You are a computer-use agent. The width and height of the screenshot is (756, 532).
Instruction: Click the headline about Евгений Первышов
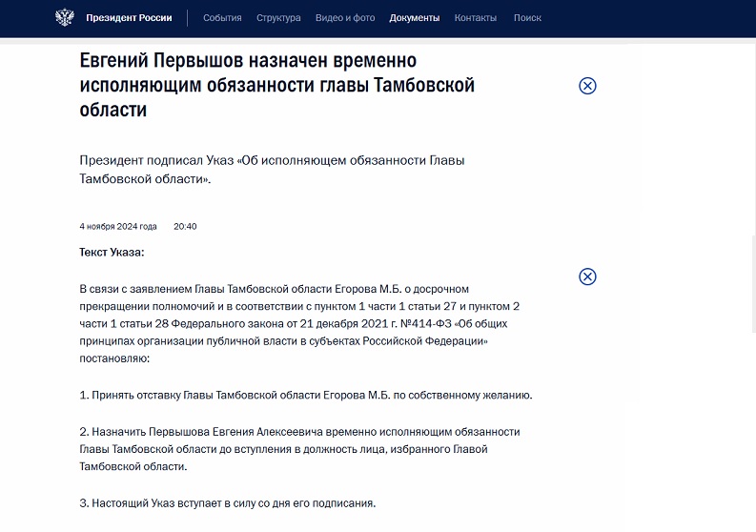coord(276,86)
